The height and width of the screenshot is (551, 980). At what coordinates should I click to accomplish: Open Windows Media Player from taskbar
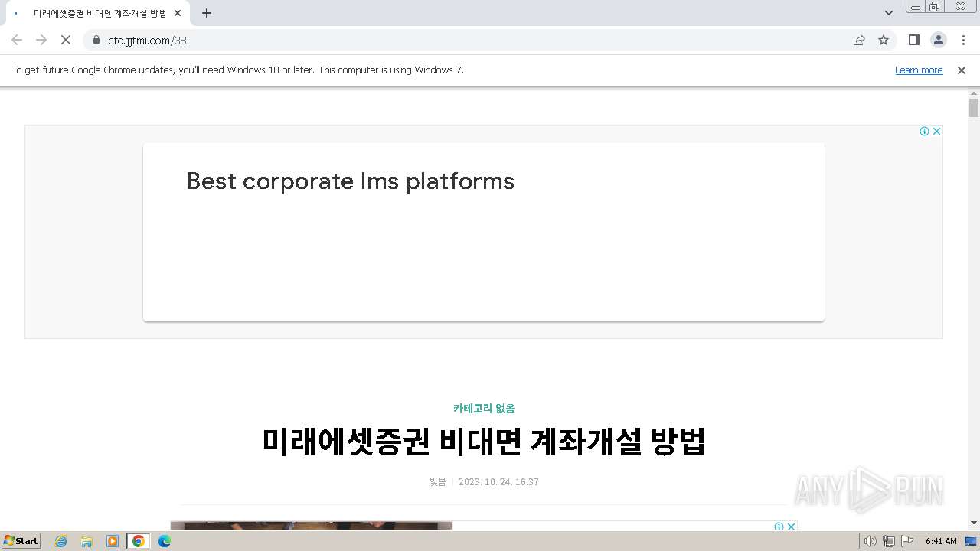click(113, 541)
